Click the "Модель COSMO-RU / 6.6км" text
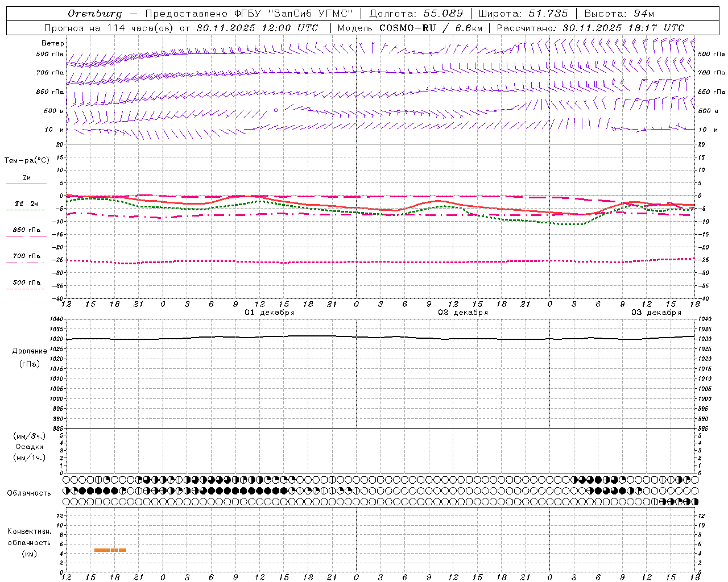728x582 pixels. tap(409, 28)
